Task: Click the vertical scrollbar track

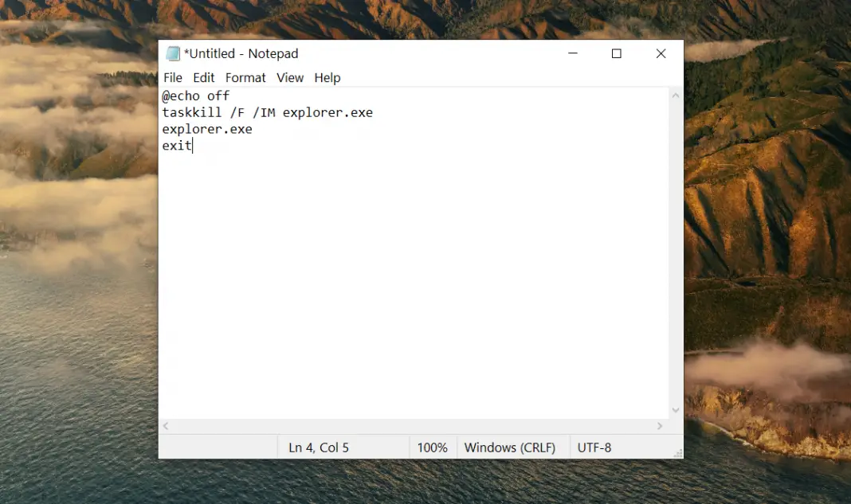Action: click(x=676, y=255)
